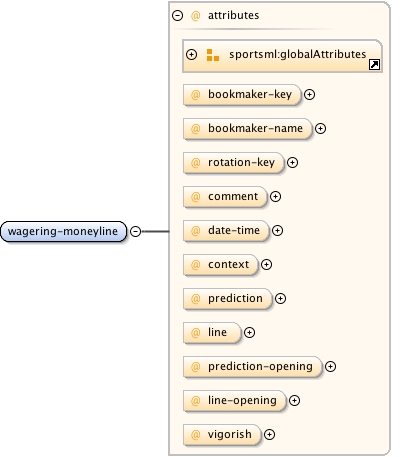Image resolution: width=408 pixels, height=457 pixels.
Task: Collapse the attributes group
Action: [x=177, y=15]
